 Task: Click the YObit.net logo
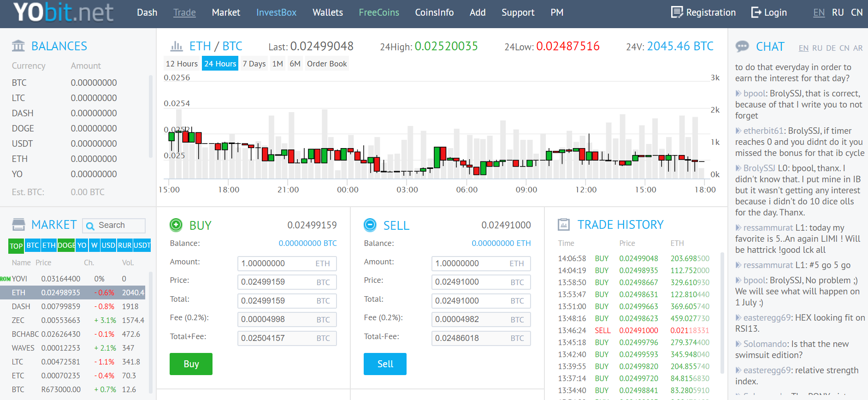click(x=63, y=12)
